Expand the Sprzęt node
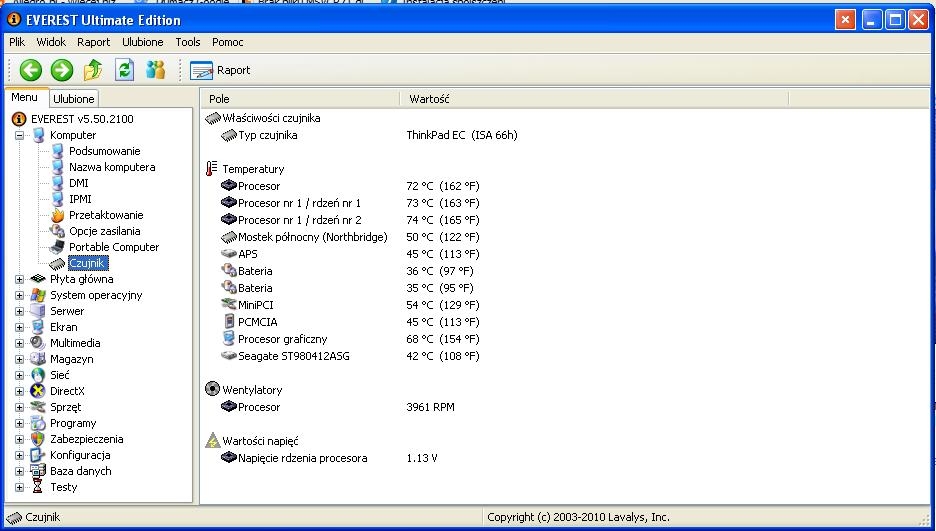The height and width of the screenshot is (531, 936). (x=19, y=407)
